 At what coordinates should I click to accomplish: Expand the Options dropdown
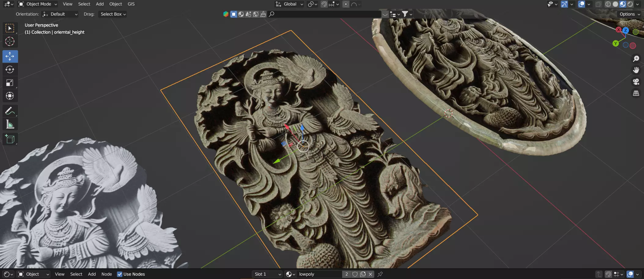click(x=630, y=14)
